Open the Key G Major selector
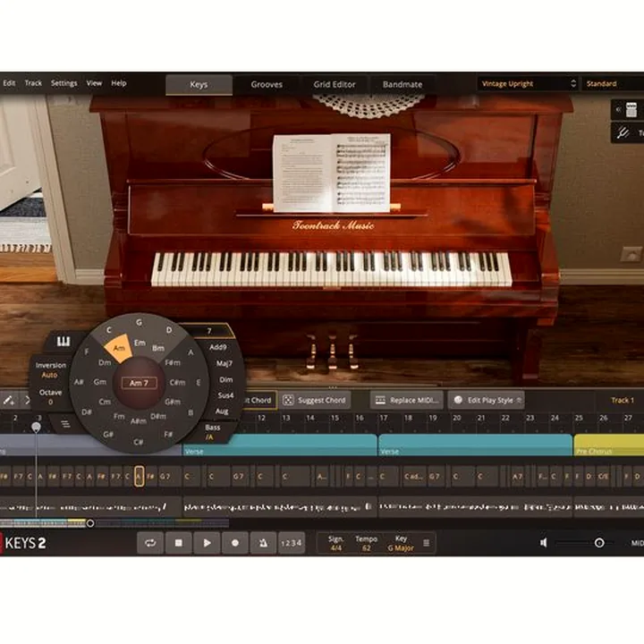Screen dimensions: 644x644 click(x=401, y=543)
